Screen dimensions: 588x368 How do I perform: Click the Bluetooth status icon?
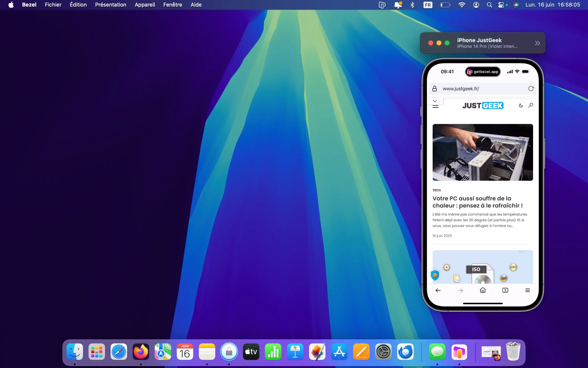click(412, 5)
